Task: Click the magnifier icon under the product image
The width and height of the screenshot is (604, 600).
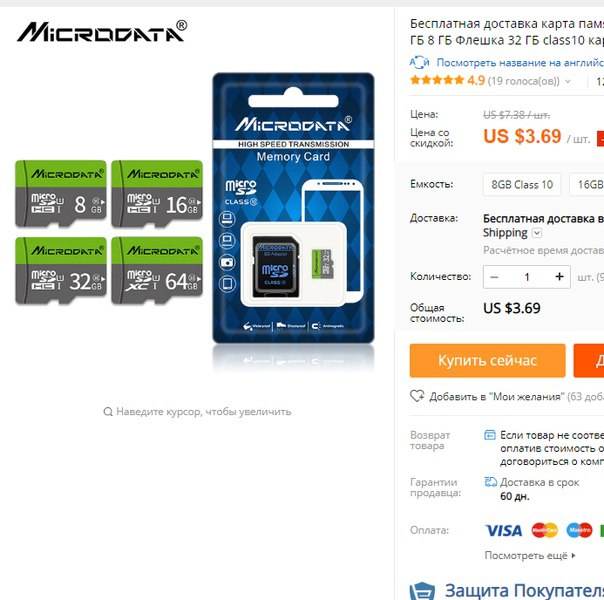Action: [x=108, y=412]
